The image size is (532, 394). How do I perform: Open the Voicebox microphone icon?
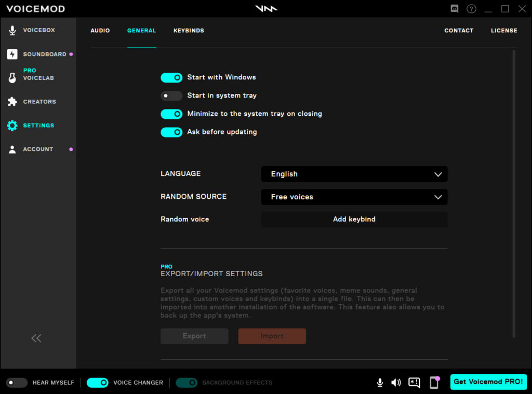coord(12,30)
